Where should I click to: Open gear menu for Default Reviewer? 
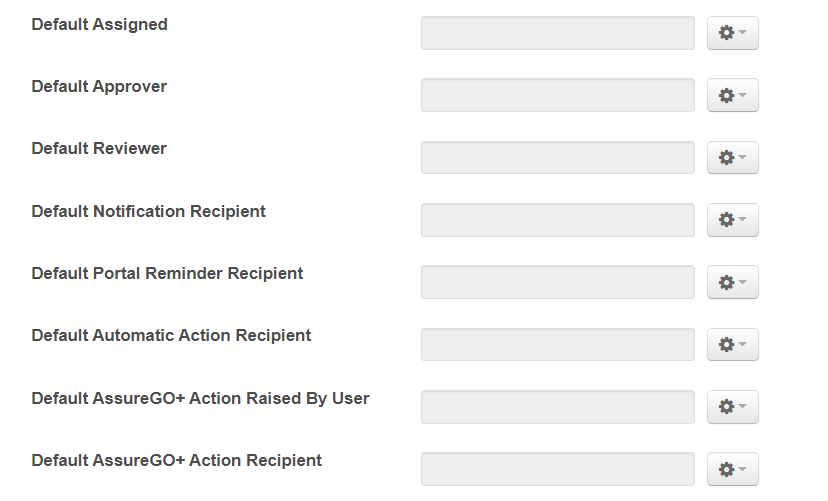[x=732, y=158]
